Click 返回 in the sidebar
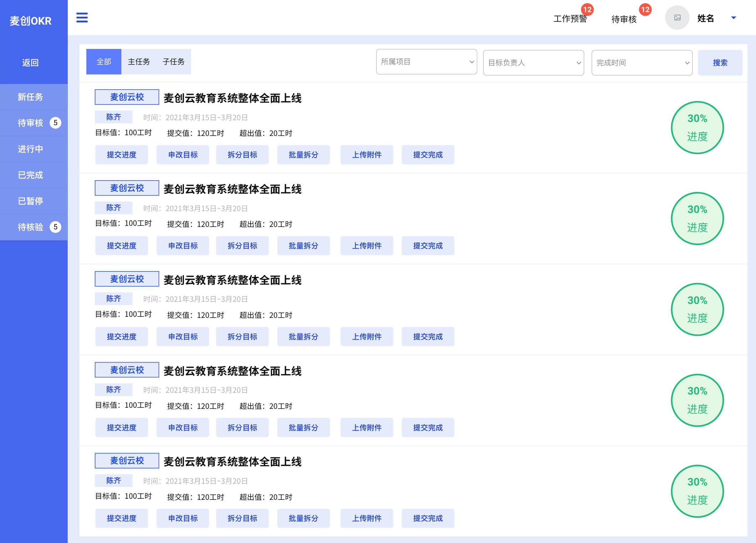 coord(31,63)
